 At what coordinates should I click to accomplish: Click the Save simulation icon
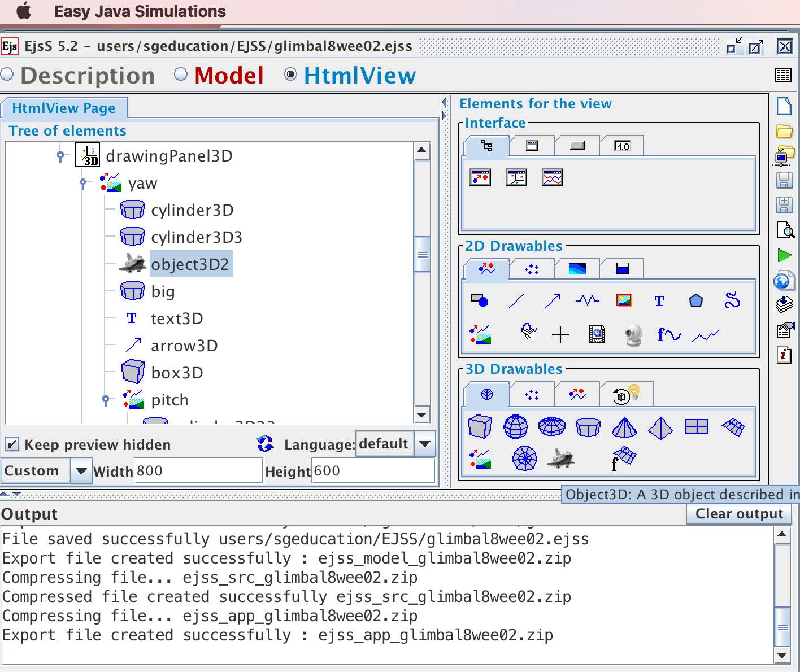784,180
